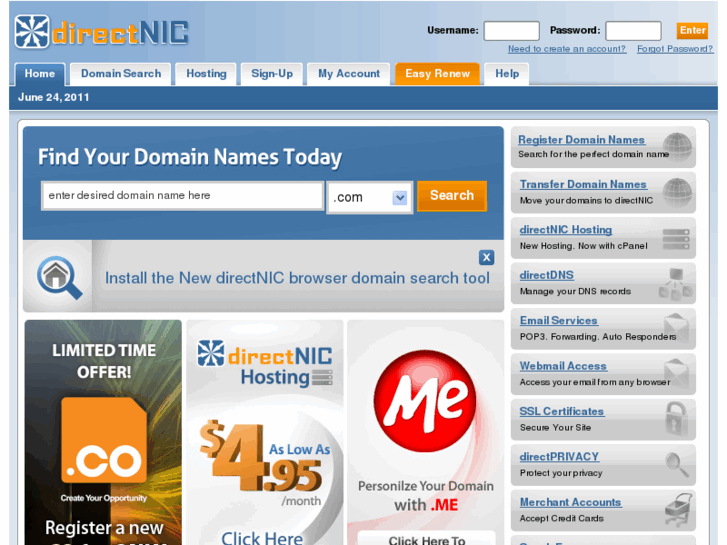Click 'Move your domains to directNIC' text
This screenshot has height=545, width=727.
tap(586, 200)
